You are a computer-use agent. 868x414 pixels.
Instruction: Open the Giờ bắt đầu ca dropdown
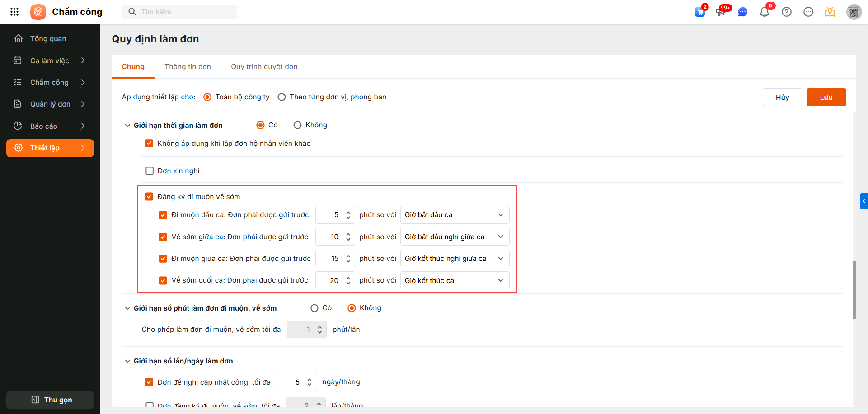[x=455, y=215]
